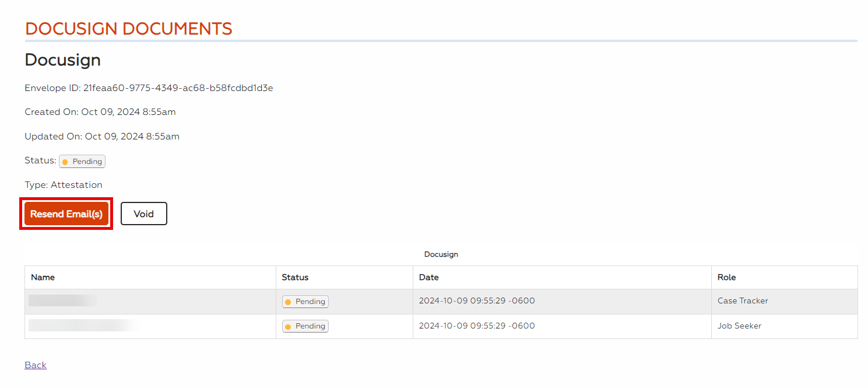Click the Pending badge in the Job Seeker row

[x=305, y=326]
